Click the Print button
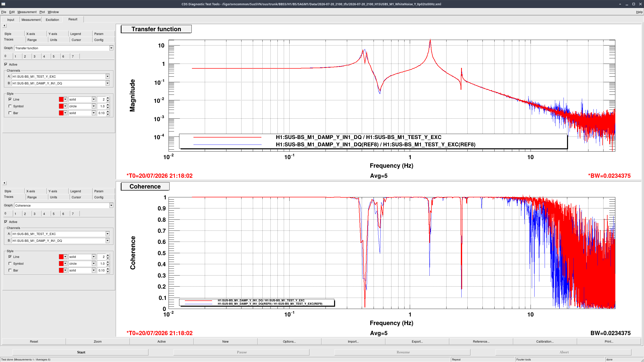Image resolution: width=644 pixels, height=362 pixels. click(609, 341)
